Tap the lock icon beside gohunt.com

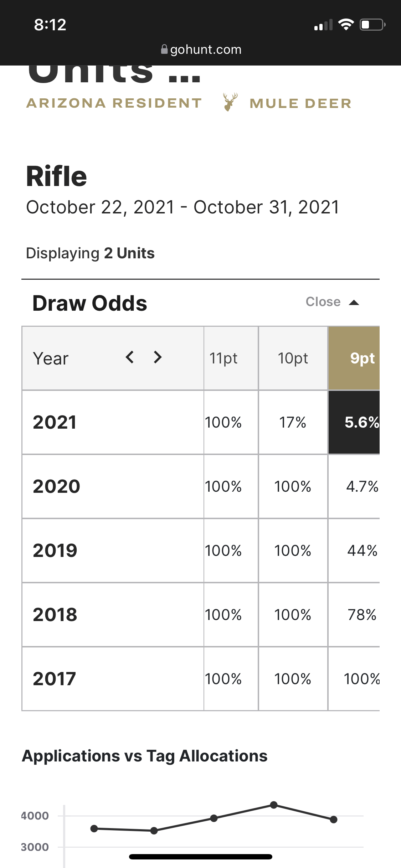point(164,49)
